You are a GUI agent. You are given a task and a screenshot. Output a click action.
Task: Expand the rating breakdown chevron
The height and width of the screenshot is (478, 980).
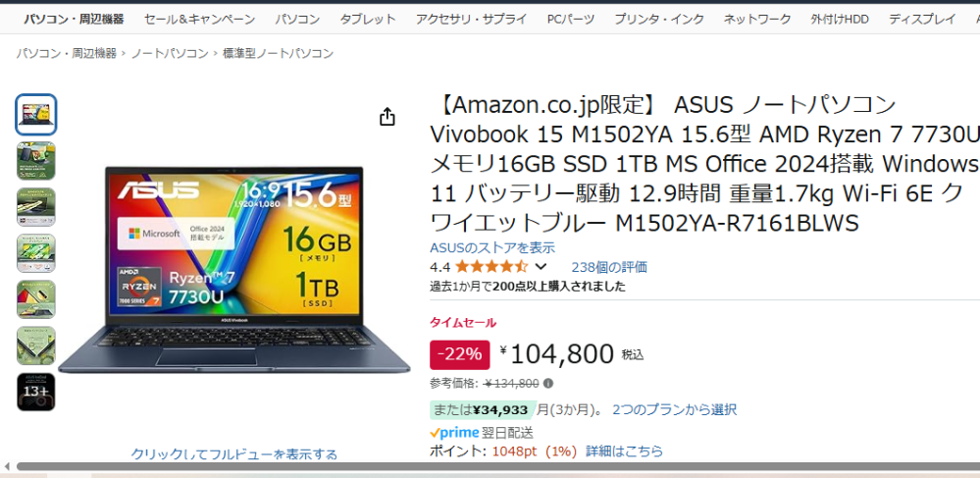click(542, 267)
